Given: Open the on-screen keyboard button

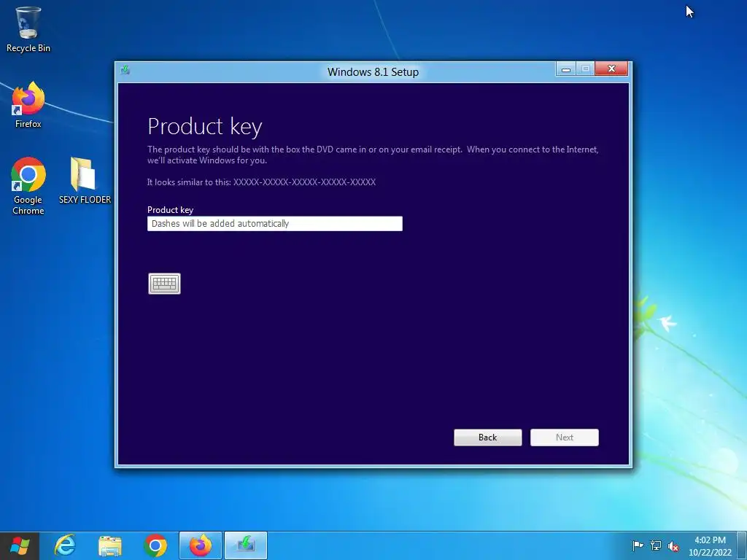Looking at the screenshot, I should coord(164,284).
